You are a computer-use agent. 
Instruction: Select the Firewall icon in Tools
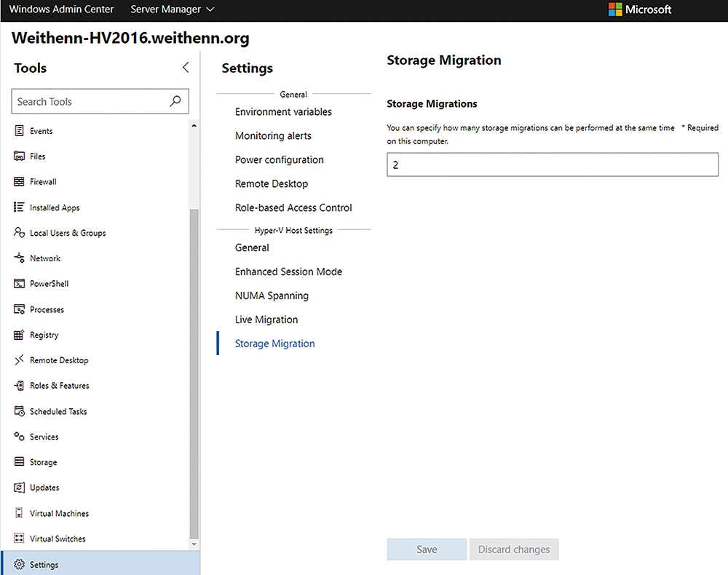coord(19,181)
